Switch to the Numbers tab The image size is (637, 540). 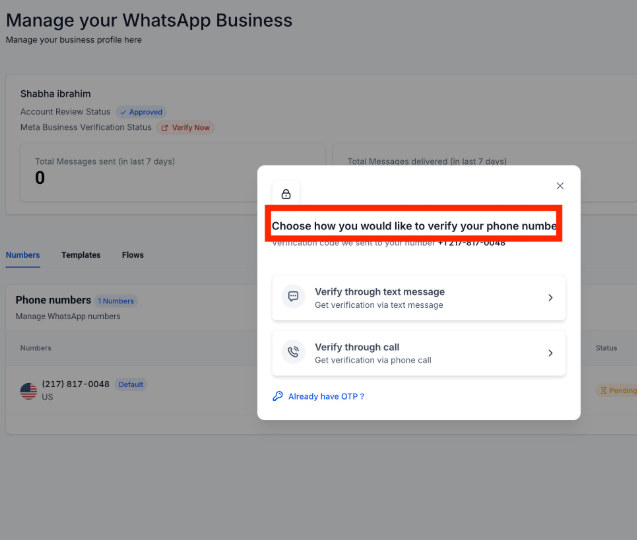tap(23, 255)
